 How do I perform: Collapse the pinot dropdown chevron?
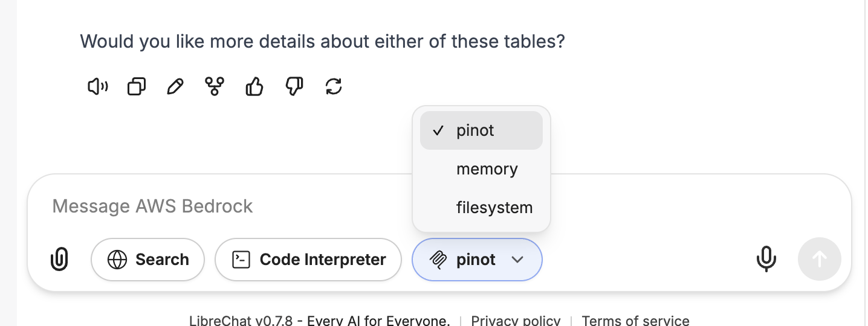click(x=517, y=260)
